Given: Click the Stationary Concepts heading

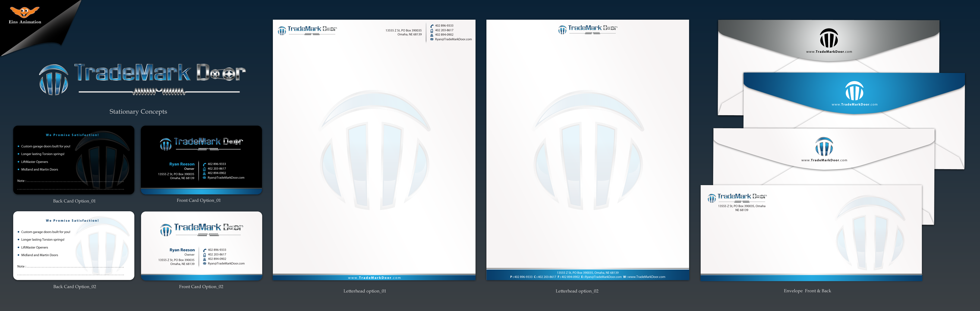Looking at the screenshot, I should tap(138, 111).
